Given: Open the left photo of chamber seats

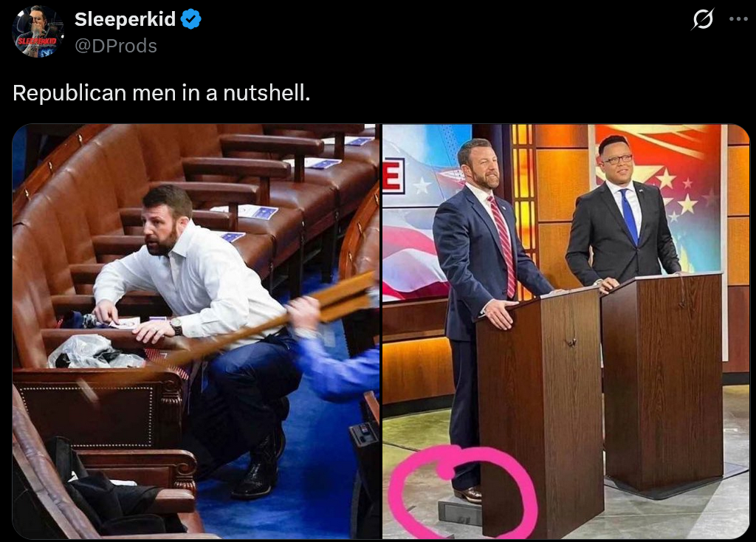Looking at the screenshot, I should click(x=196, y=332).
